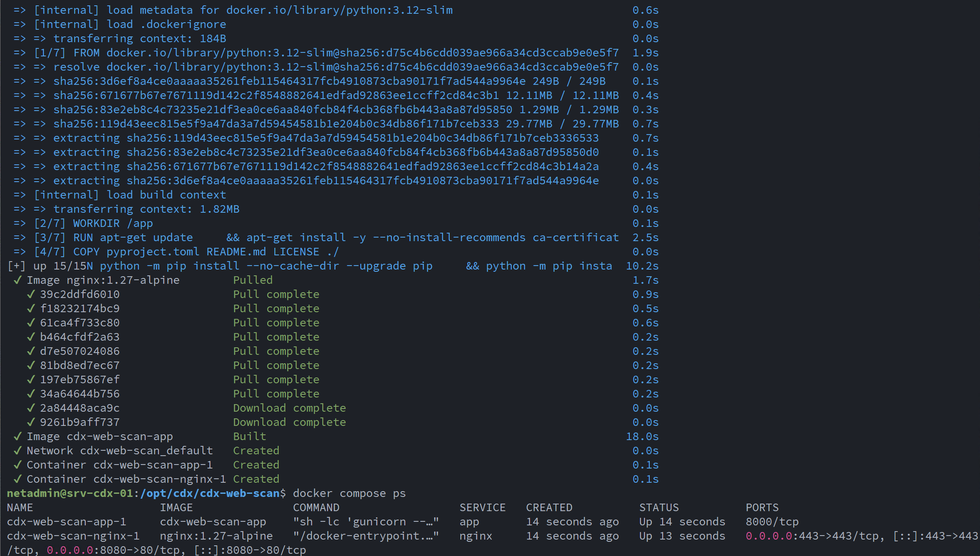The image size is (980, 556).
Task: Click the netadmin@srv-cdx-01 prompt text
Action: pyautogui.click(x=70, y=493)
